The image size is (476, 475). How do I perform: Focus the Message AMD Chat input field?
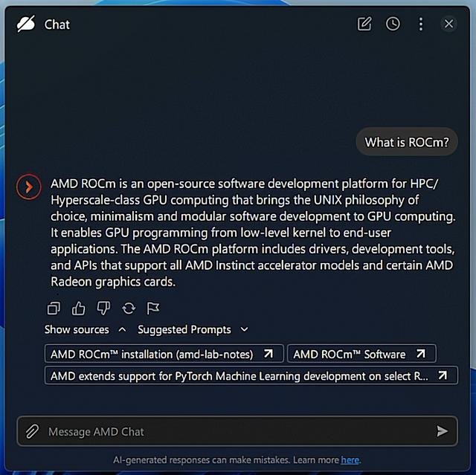coord(237,431)
